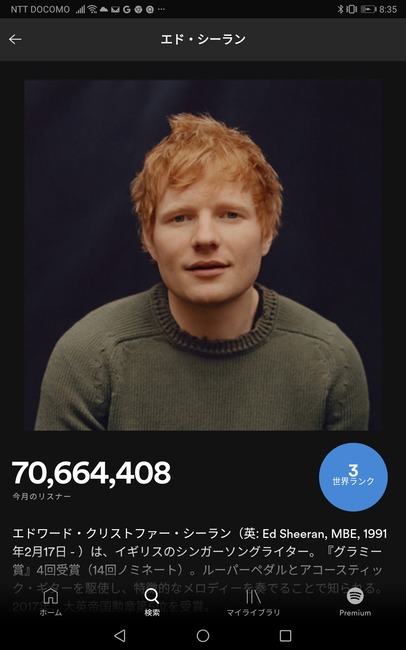This screenshot has width=406, height=650.
Task: Click the mail notification icon
Action: pos(115,9)
